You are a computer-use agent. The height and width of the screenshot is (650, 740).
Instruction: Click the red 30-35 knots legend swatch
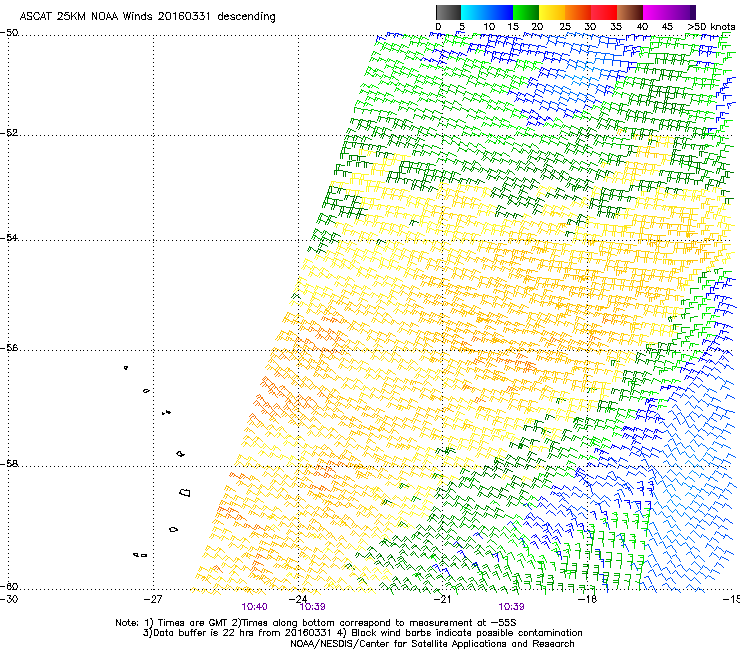(604, 12)
